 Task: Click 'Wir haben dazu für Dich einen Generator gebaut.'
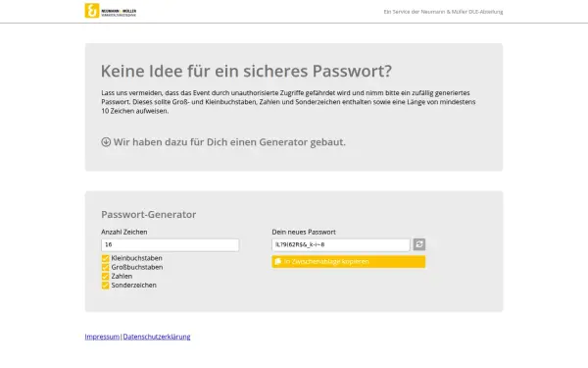tap(229, 142)
